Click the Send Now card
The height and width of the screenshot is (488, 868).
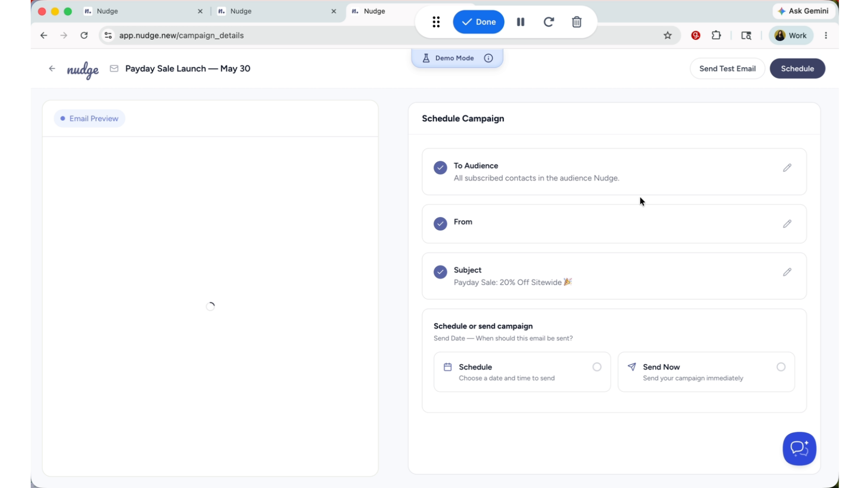(x=706, y=372)
